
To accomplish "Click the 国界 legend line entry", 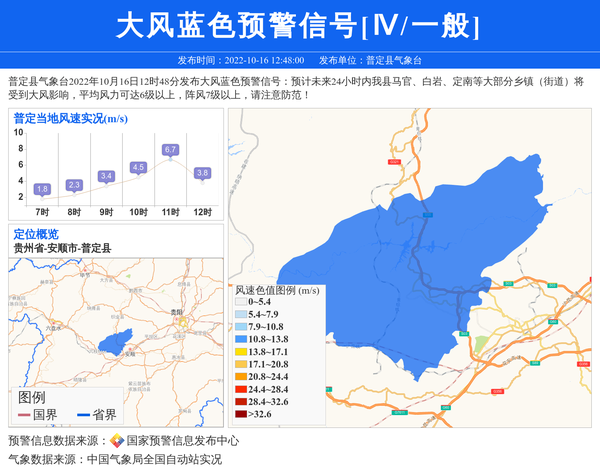I will (x=38, y=415).
